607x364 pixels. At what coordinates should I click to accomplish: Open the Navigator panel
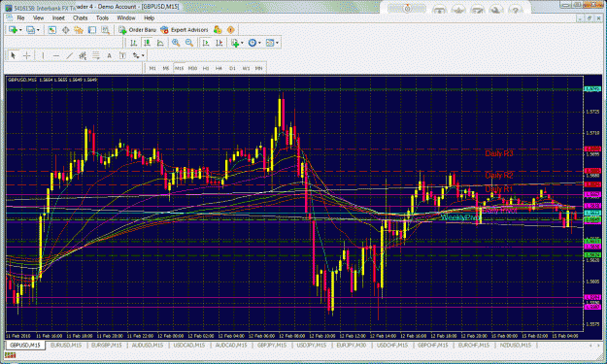[79, 30]
